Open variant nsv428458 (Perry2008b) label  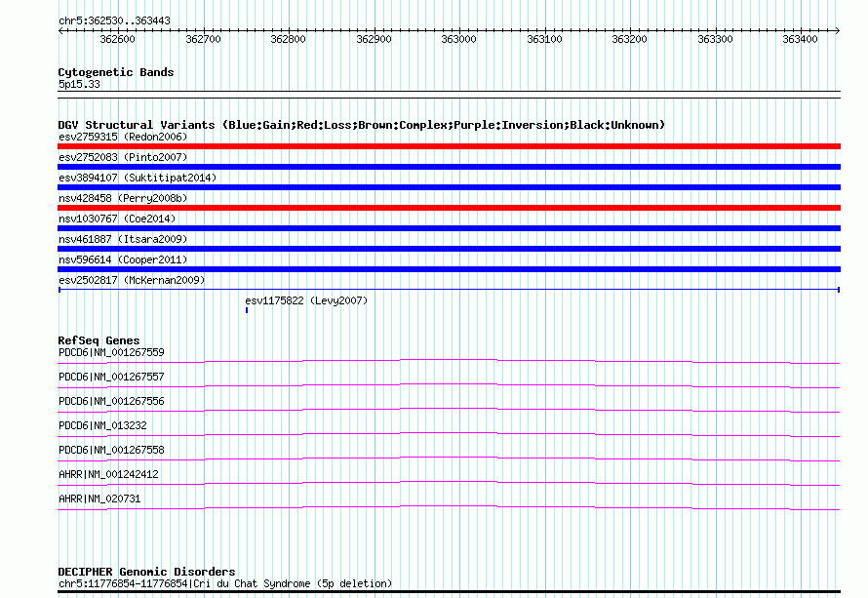[x=123, y=198]
